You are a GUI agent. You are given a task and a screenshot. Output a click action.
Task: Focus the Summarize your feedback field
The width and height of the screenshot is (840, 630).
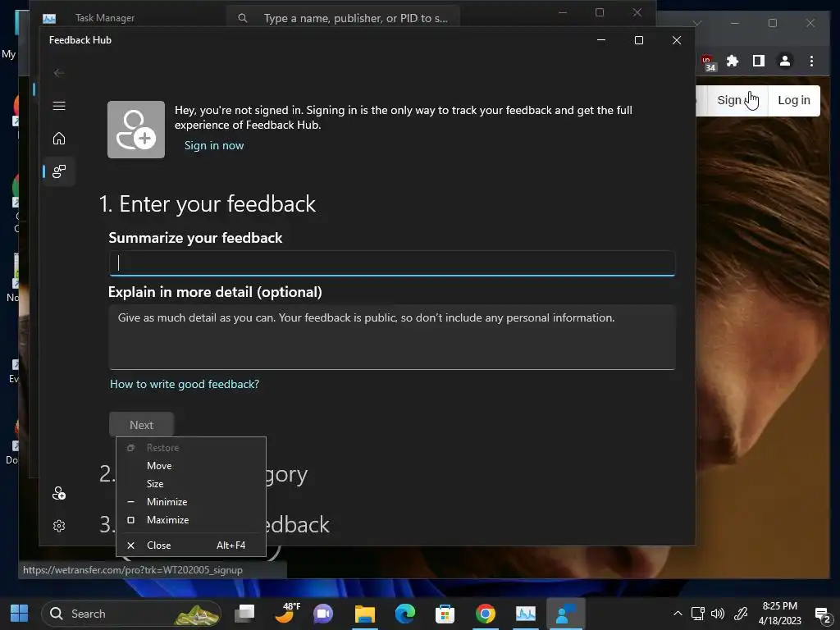pos(392,263)
